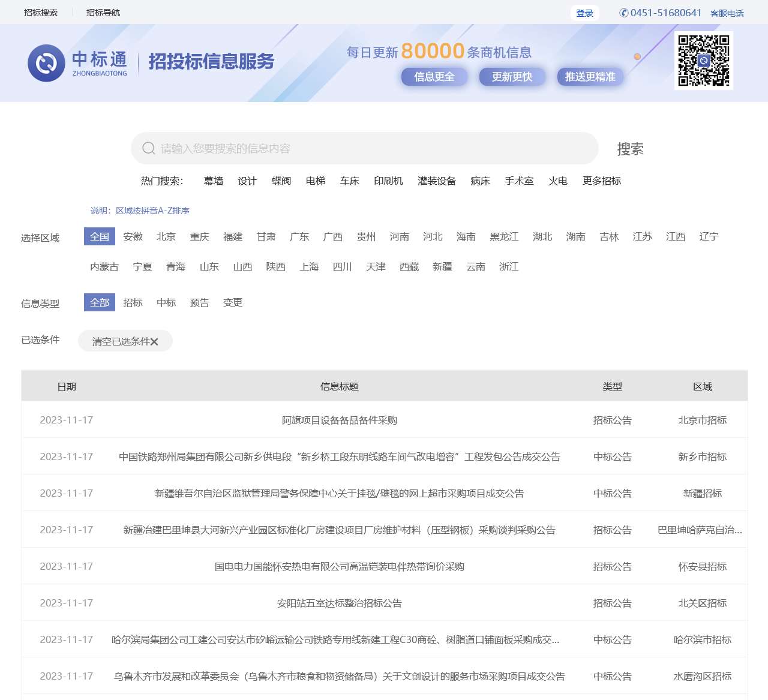This screenshot has height=700, width=768.
Task: Expand 更多招标 hot search link
Action: coord(601,181)
